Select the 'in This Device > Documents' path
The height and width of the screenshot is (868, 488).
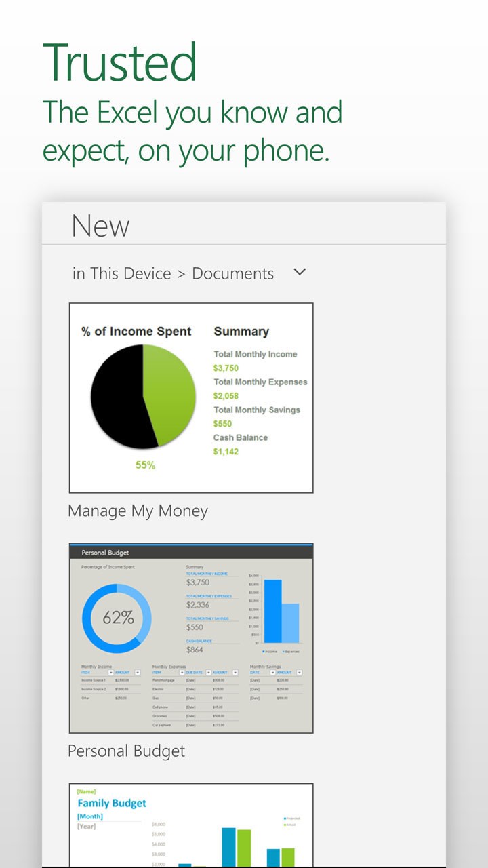tap(173, 273)
